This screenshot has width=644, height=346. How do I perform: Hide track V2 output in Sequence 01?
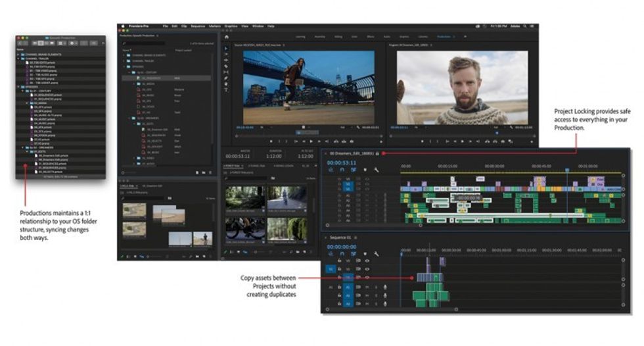tap(367, 269)
